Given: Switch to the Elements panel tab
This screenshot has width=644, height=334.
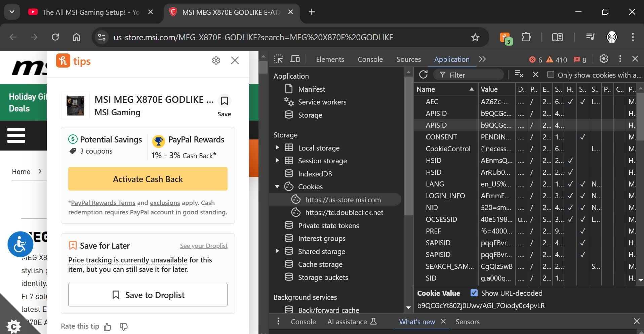Looking at the screenshot, I should [330, 59].
